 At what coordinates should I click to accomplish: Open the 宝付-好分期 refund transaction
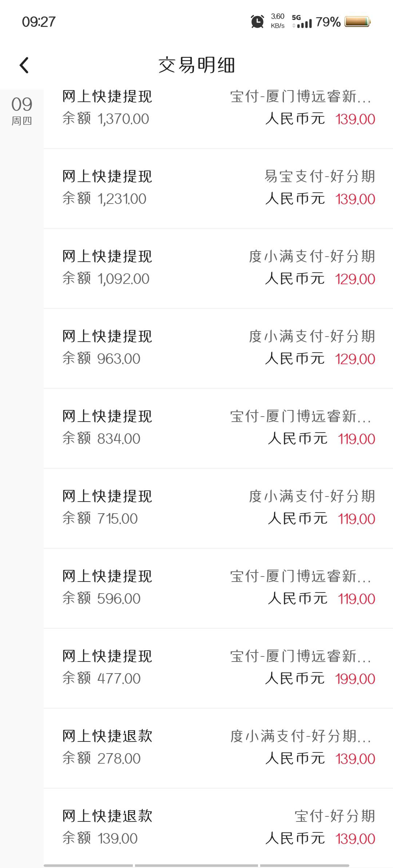pyautogui.click(x=218, y=828)
